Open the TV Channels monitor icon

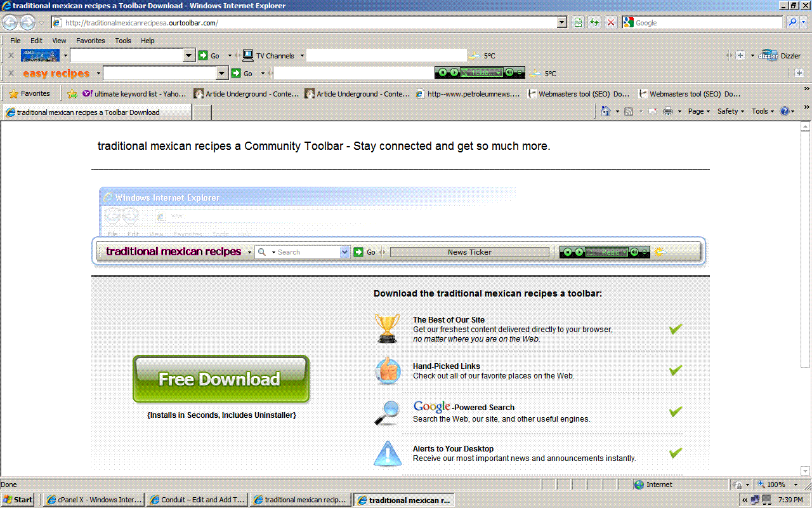click(248, 56)
